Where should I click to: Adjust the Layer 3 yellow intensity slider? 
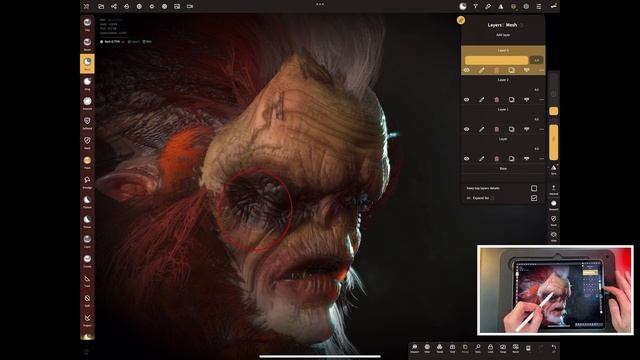click(x=496, y=60)
